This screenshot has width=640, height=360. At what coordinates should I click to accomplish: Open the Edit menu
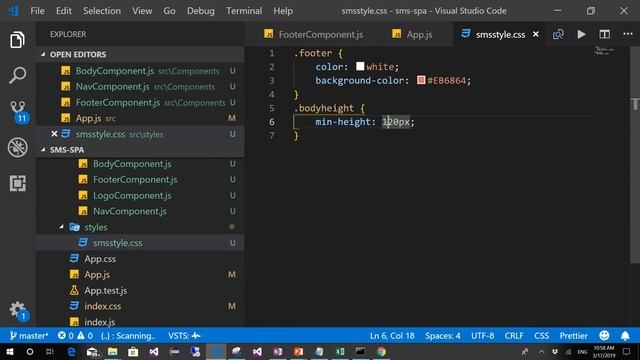click(x=63, y=11)
